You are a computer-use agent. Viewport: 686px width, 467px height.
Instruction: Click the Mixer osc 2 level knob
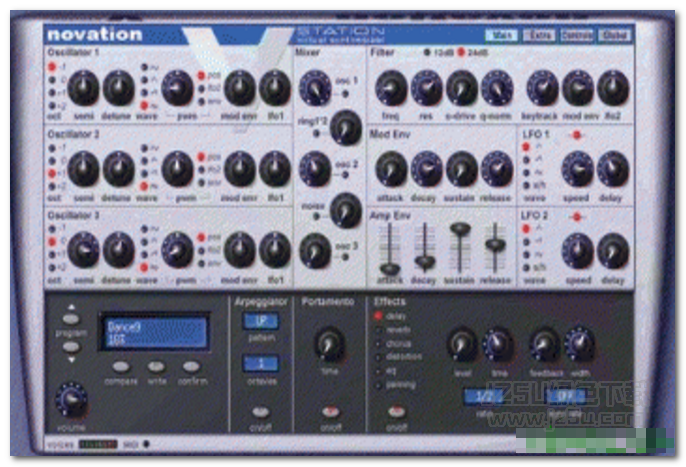pos(315,169)
